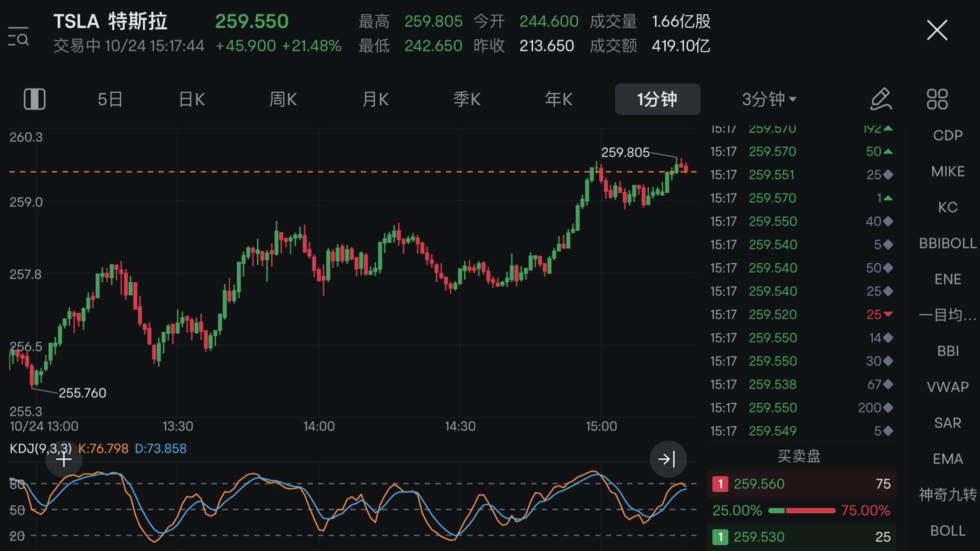
Task: Enable the SAR indicator
Action: 948,423
